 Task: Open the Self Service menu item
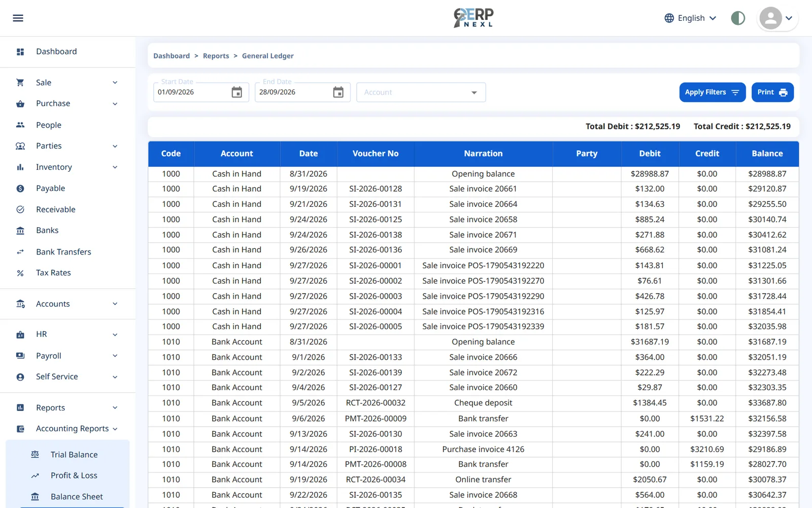(67, 377)
